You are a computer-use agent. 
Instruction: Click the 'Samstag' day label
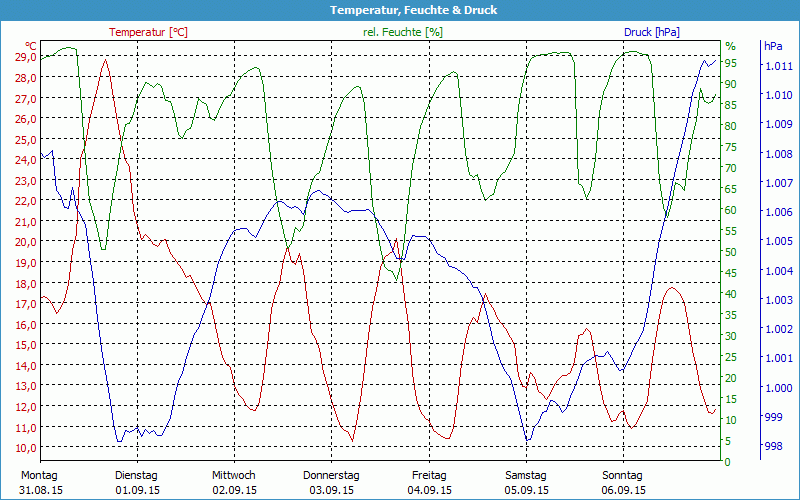[x=526, y=476]
